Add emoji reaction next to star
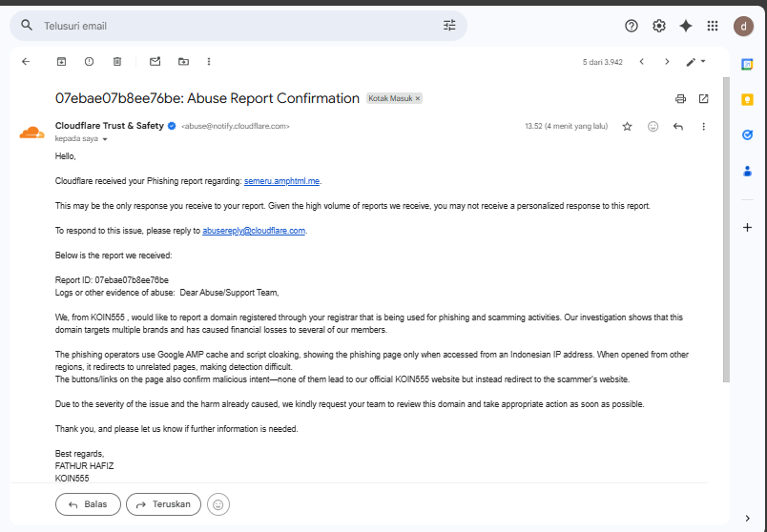767x532 pixels. (653, 127)
